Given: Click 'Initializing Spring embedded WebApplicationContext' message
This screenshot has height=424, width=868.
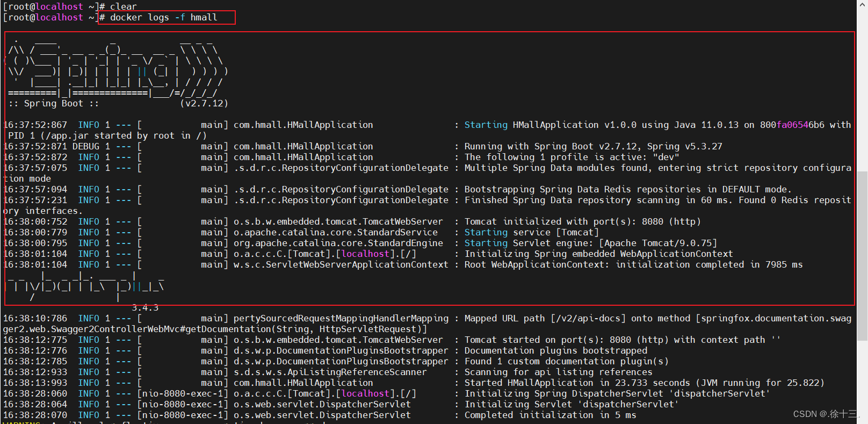Looking at the screenshot, I should point(599,254).
